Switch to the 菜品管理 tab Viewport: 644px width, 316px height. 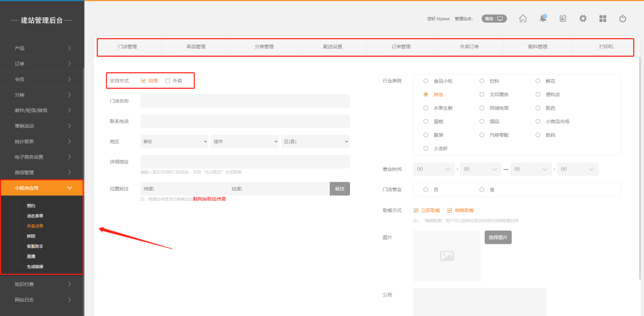[x=196, y=47]
